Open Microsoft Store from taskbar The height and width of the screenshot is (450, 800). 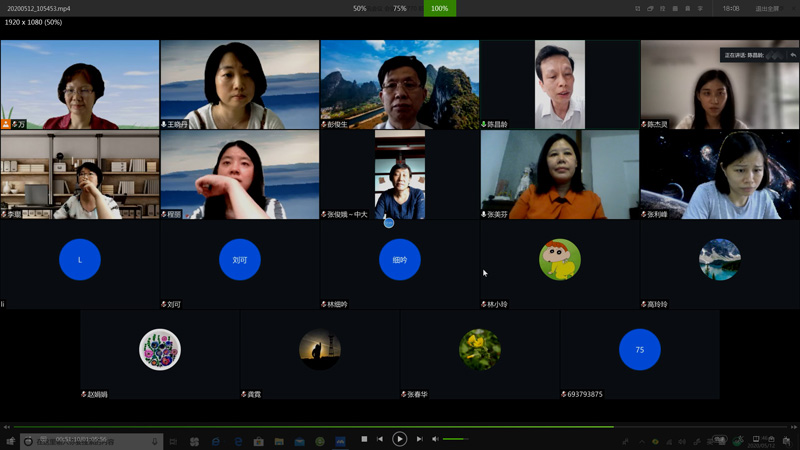pos(258,441)
